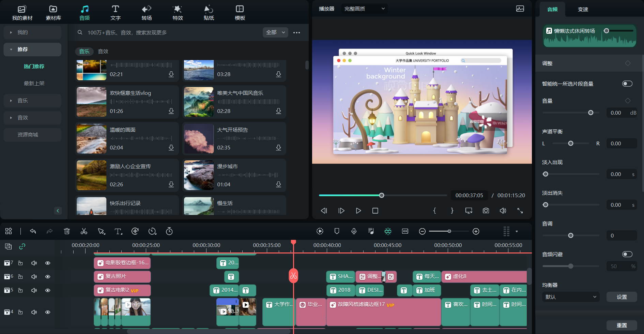The height and width of the screenshot is (334, 644).
Task: Click the trash delete icon in timeline toolbar
Action: [x=67, y=231]
